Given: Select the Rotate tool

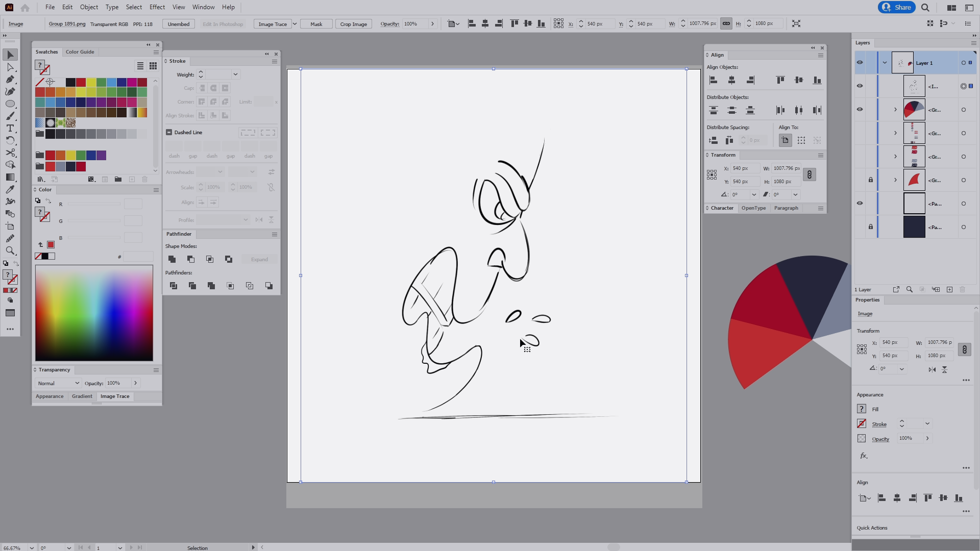Looking at the screenshot, I should 10,140.
